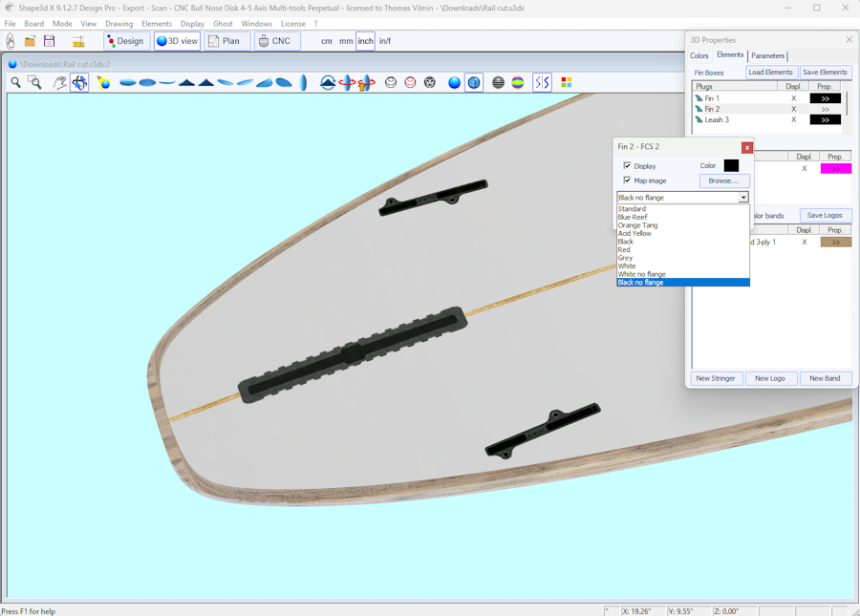Select Orange Tang fin box option
The height and width of the screenshot is (616, 860).
coord(637,225)
